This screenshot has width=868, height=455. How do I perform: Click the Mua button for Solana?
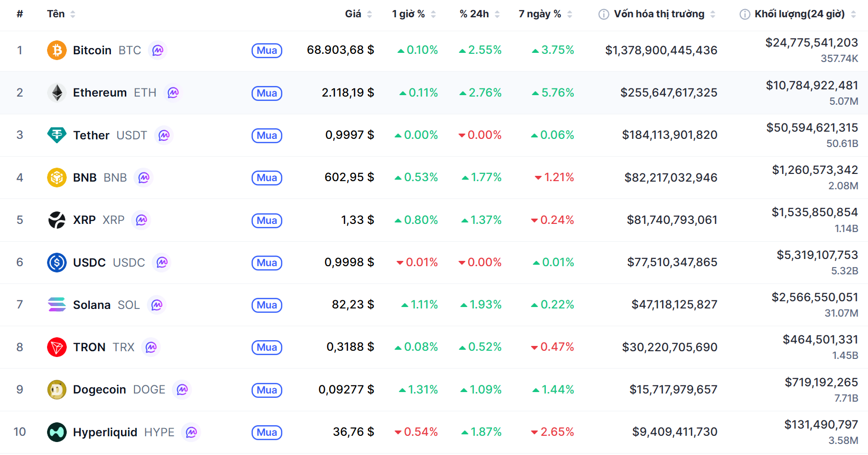click(267, 305)
